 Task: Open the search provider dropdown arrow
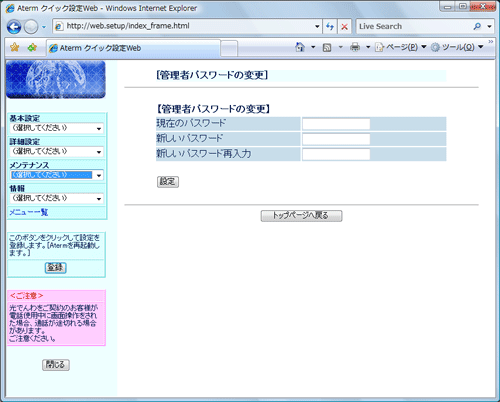(489, 26)
